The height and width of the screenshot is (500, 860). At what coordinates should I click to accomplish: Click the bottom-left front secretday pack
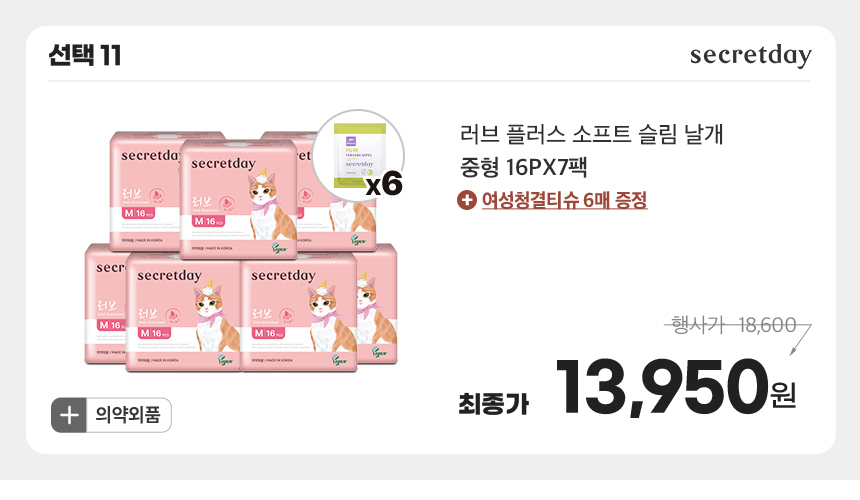pyautogui.click(x=184, y=312)
